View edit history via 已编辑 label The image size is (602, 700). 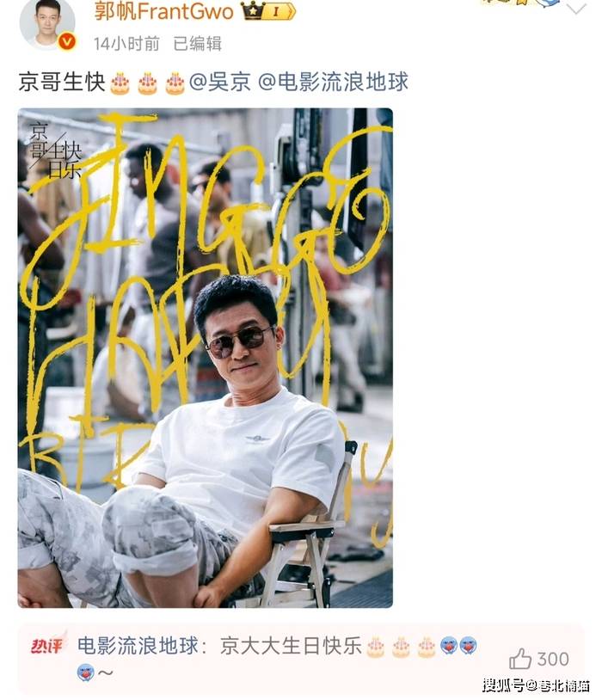pyautogui.click(x=198, y=44)
